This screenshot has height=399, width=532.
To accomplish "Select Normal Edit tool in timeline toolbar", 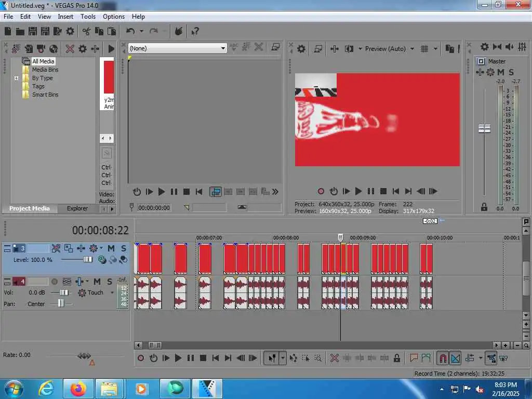I will click(272, 358).
